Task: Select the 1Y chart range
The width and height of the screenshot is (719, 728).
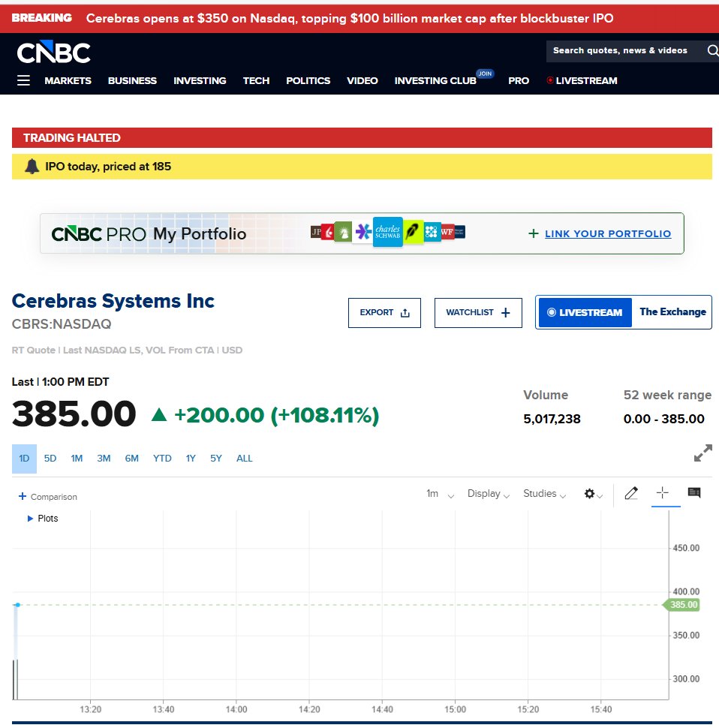Action: click(x=191, y=459)
